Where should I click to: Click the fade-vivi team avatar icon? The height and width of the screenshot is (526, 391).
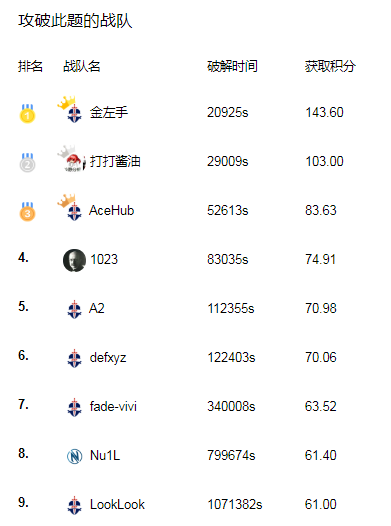74,407
